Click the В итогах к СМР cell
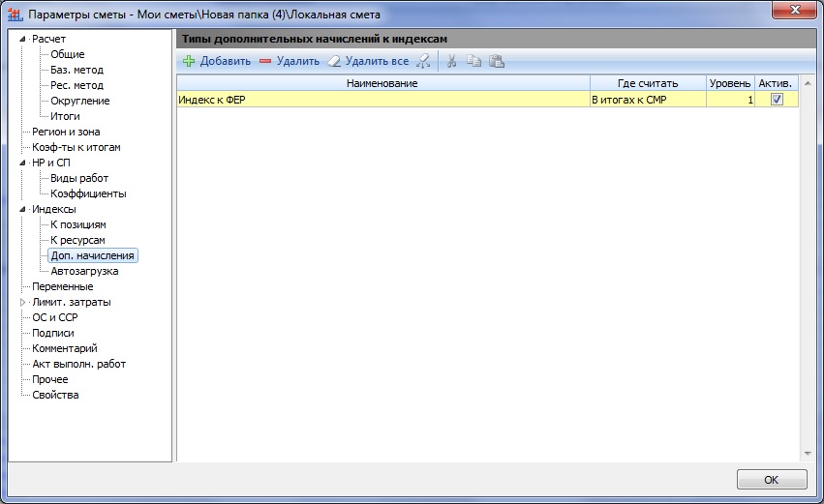 [648, 100]
